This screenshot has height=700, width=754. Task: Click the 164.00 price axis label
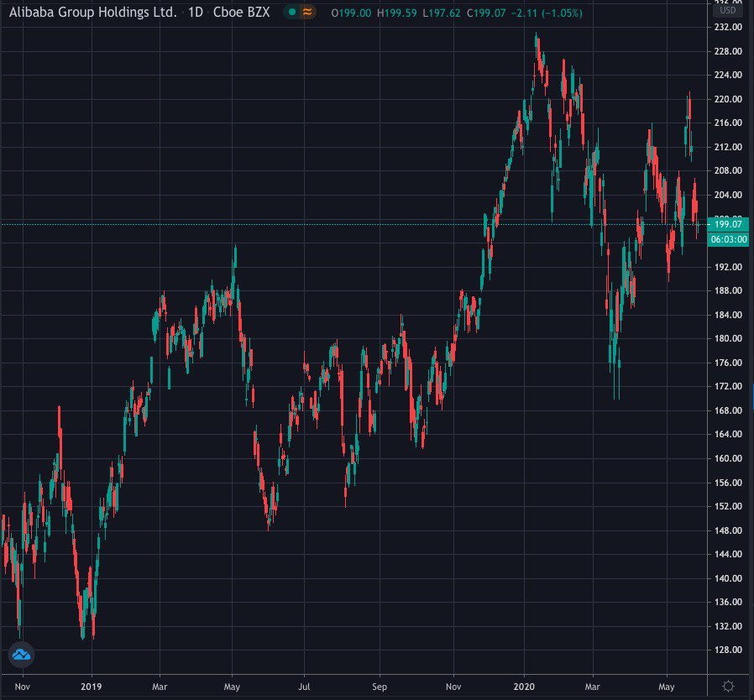[728, 434]
